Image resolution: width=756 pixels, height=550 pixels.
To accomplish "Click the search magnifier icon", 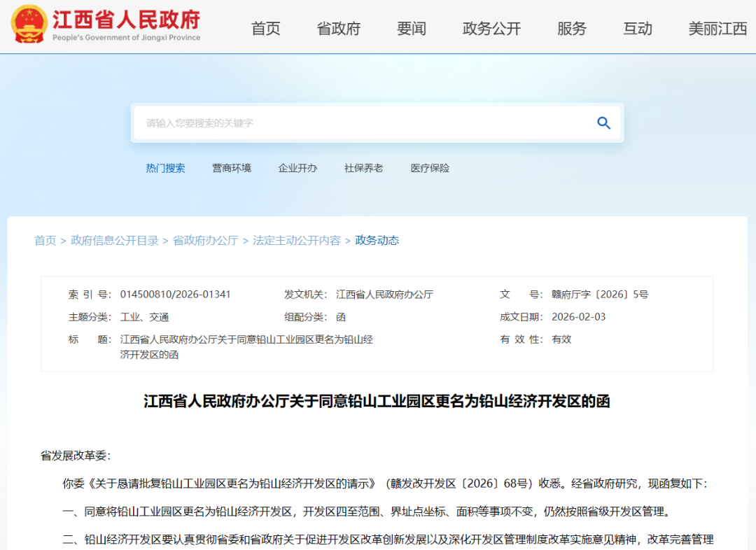I will [x=603, y=122].
